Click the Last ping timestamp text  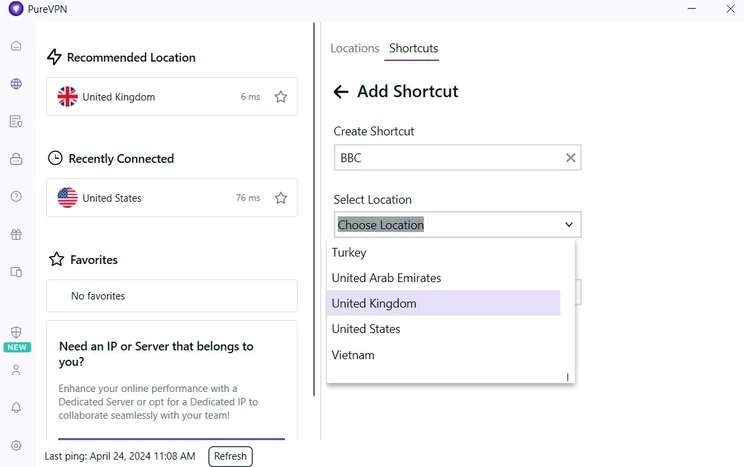coord(120,456)
